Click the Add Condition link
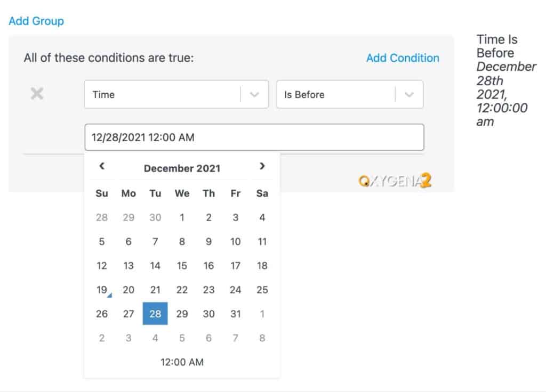The image size is (546, 392). click(403, 58)
